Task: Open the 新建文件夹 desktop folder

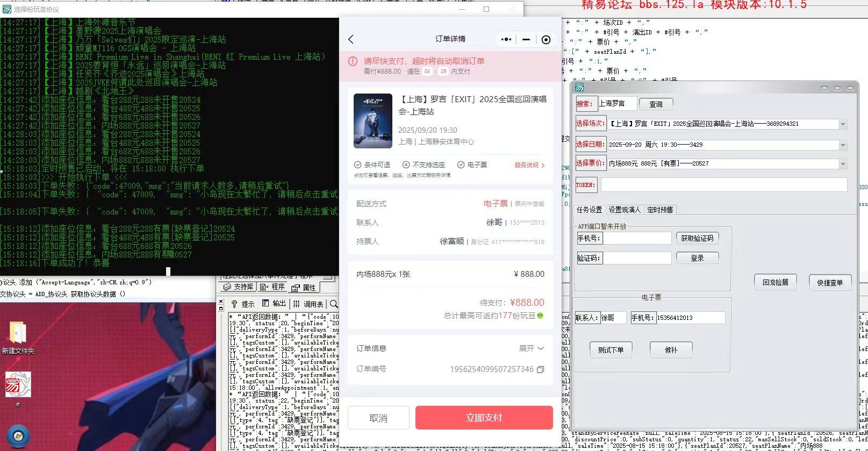Action: coord(18,338)
